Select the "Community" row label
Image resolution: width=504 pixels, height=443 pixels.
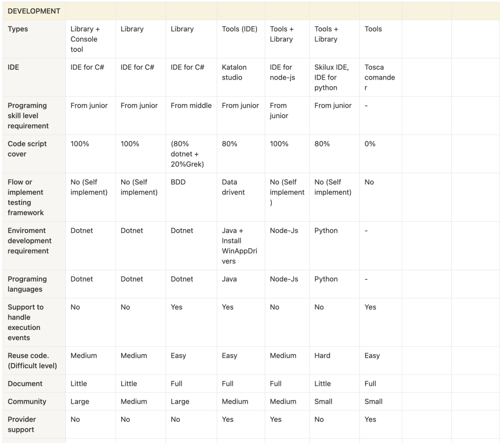point(27,401)
